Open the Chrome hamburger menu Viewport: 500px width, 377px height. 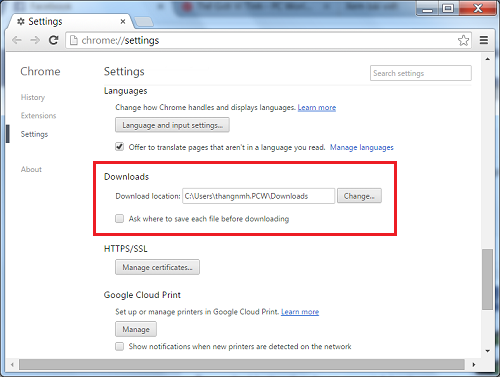[484, 40]
